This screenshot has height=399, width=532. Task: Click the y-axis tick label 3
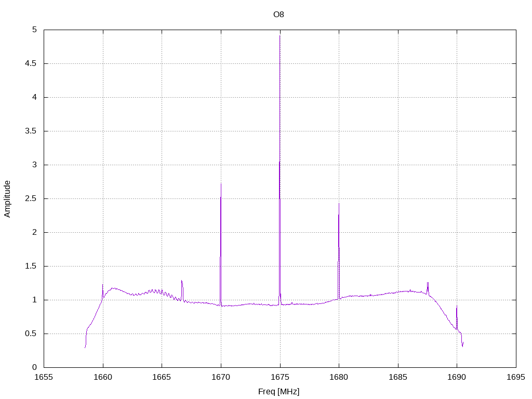coord(35,165)
